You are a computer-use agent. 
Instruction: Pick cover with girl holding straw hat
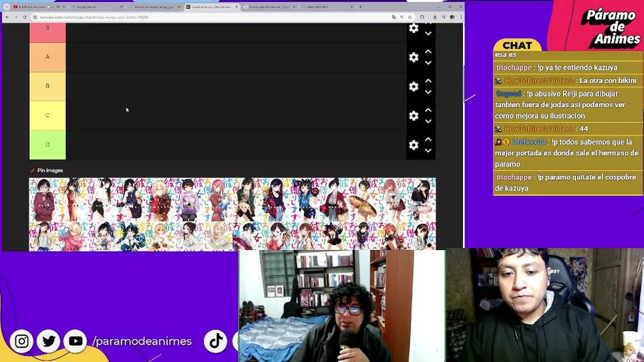(363, 200)
